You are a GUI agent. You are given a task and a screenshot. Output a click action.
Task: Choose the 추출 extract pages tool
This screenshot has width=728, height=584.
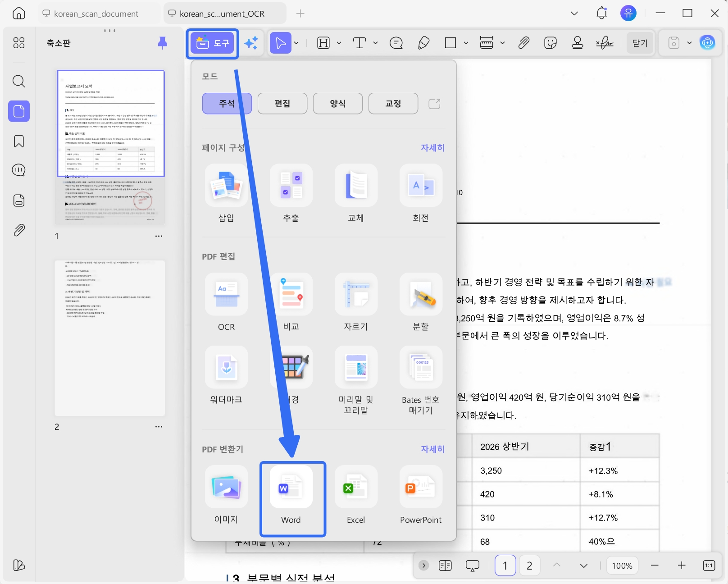click(x=291, y=194)
